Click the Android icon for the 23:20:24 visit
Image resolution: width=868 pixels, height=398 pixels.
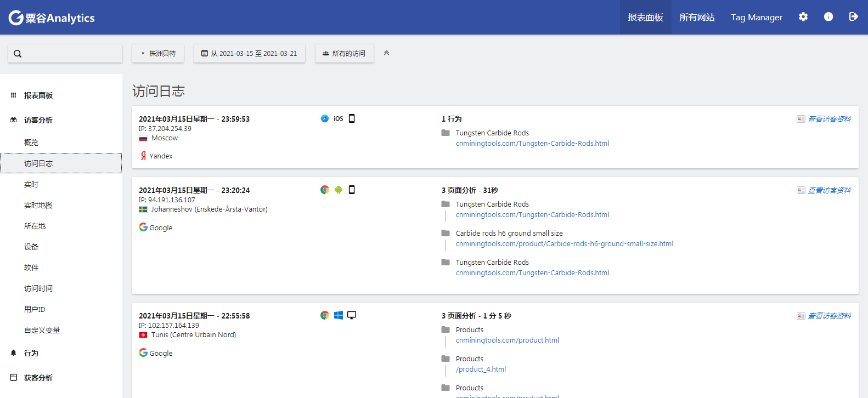click(339, 190)
